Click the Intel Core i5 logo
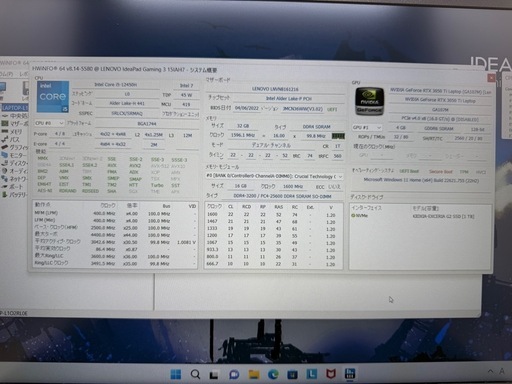512x384 pixels. click(53, 97)
